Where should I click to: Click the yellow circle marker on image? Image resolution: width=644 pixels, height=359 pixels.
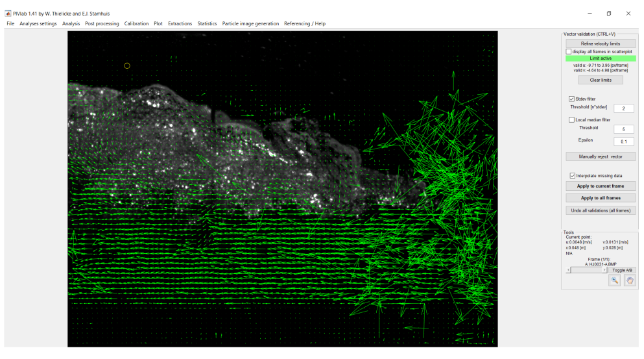coord(127,66)
